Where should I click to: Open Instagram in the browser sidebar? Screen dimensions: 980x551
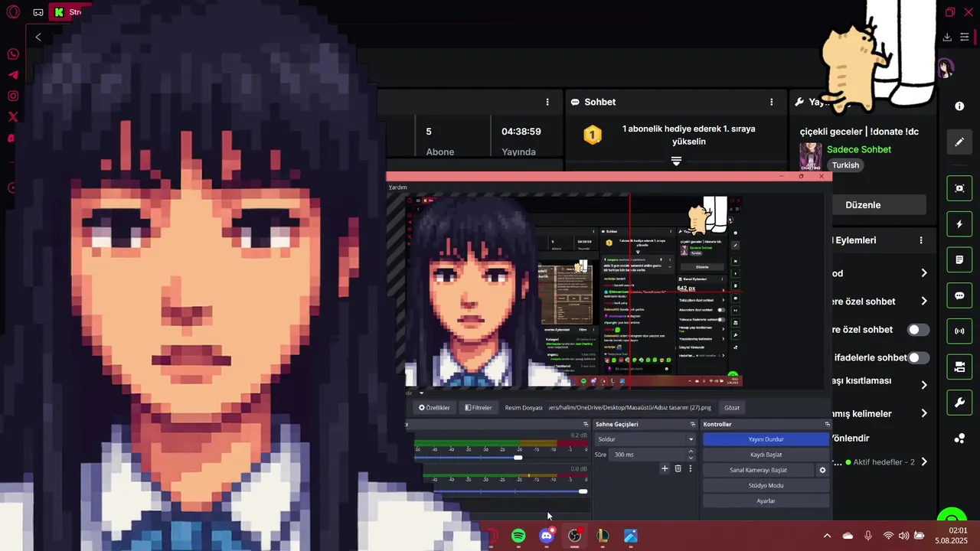pos(13,96)
